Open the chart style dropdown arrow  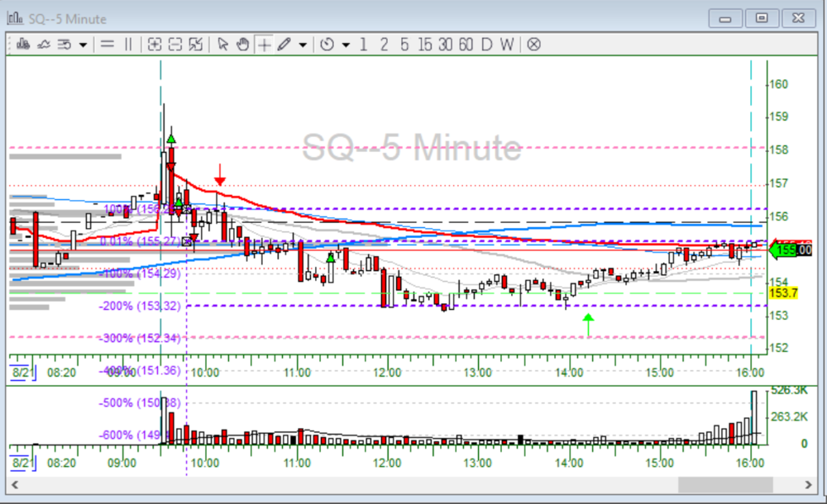click(x=82, y=45)
